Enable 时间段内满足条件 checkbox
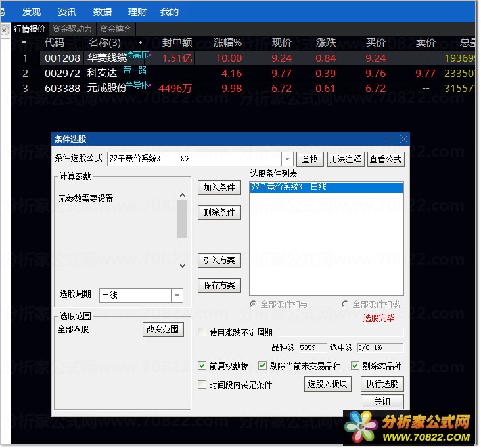This screenshot has height=448, width=481. point(202,384)
